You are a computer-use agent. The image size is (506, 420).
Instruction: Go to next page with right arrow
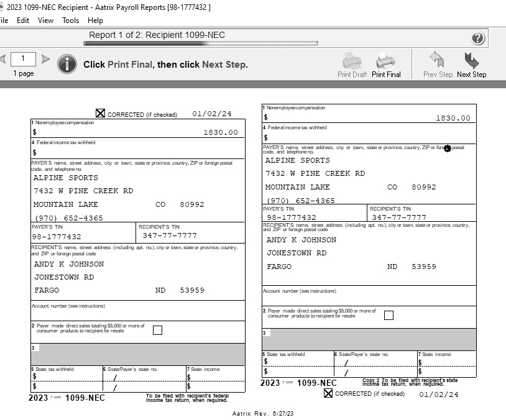45,59
